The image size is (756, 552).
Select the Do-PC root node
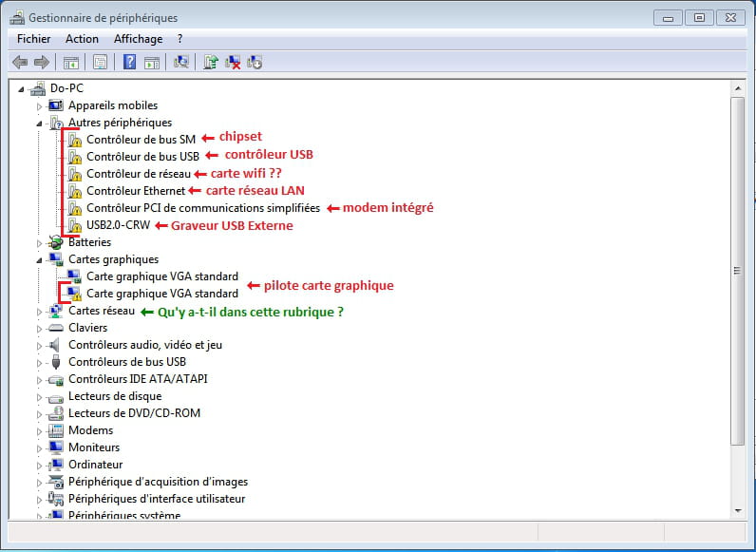point(66,88)
